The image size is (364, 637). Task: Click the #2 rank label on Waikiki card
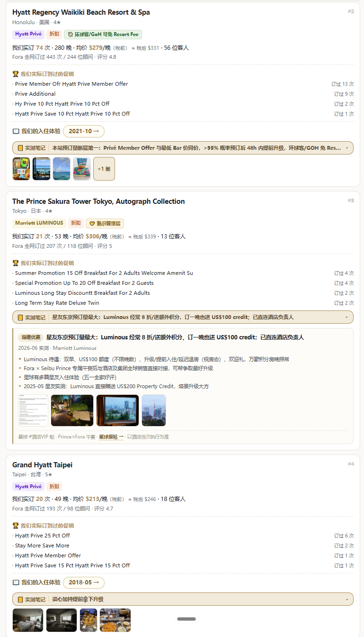[351, 11]
